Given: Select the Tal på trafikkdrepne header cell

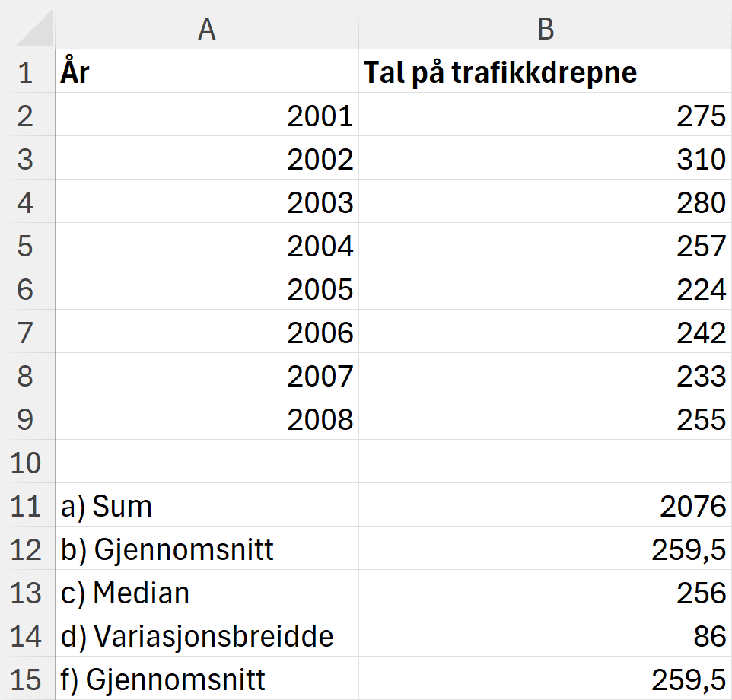Looking at the screenshot, I should pyautogui.click(x=544, y=73).
